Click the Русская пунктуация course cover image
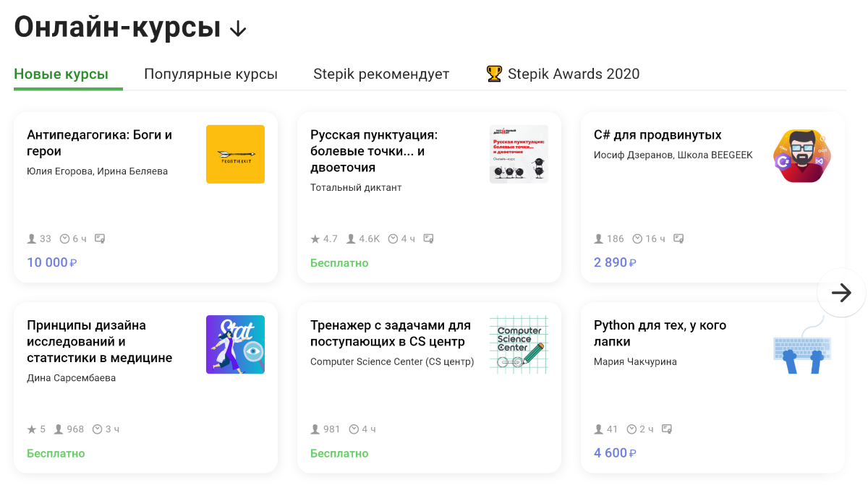Screen dimensions: 868x485 (519, 154)
